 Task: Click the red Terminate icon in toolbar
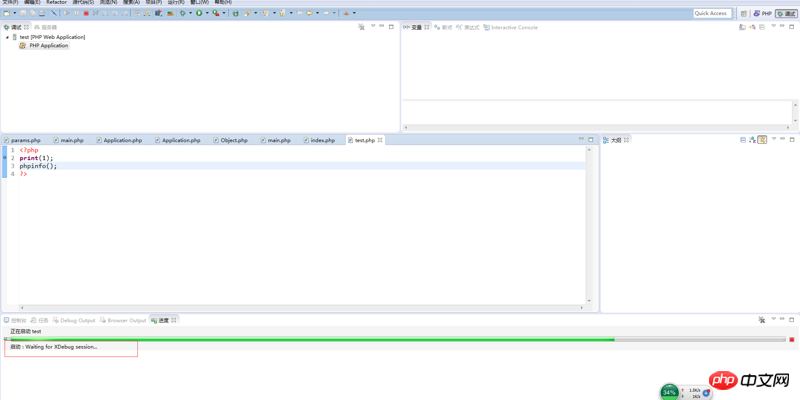tap(86, 13)
